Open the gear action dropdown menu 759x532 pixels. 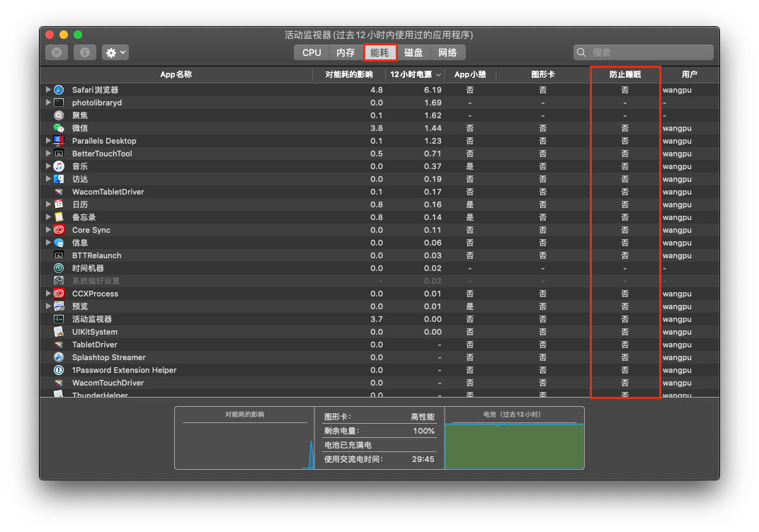click(115, 52)
